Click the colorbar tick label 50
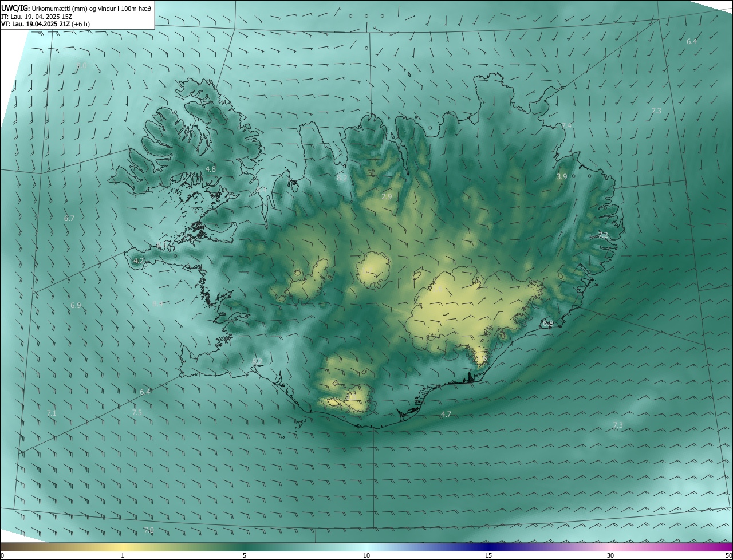 coord(729,555)
